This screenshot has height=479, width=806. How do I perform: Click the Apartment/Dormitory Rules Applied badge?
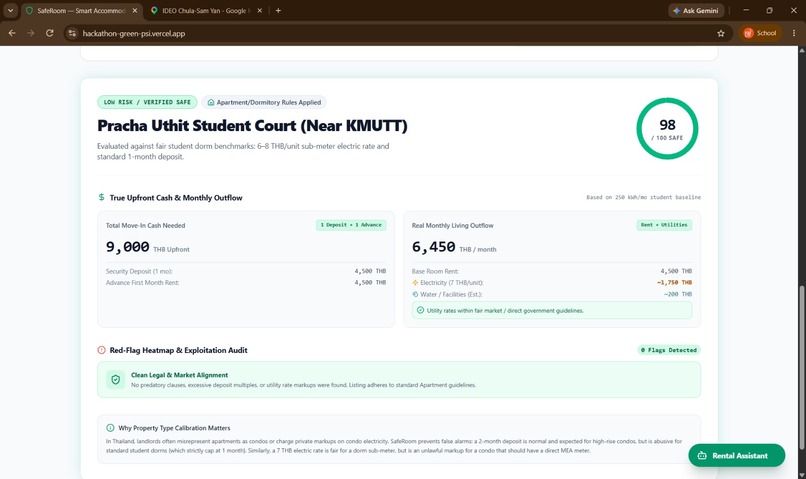pyautogui.click(x=264, y=102)
